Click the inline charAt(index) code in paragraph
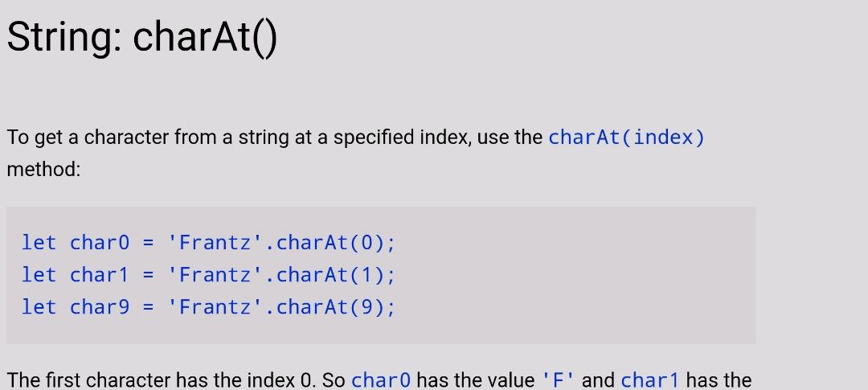The height and width of the screenshot is (390, 868). [627, 138]
